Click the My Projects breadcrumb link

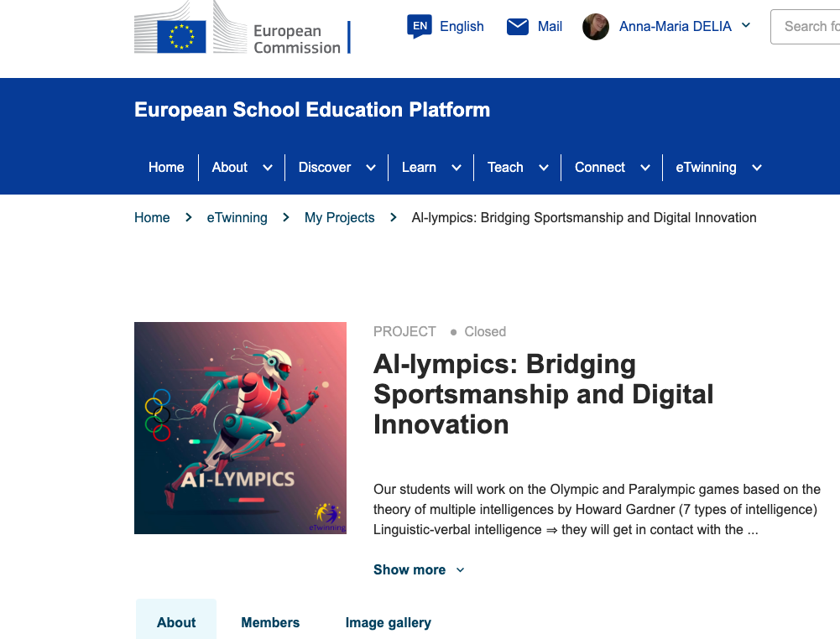click(339, 217)
